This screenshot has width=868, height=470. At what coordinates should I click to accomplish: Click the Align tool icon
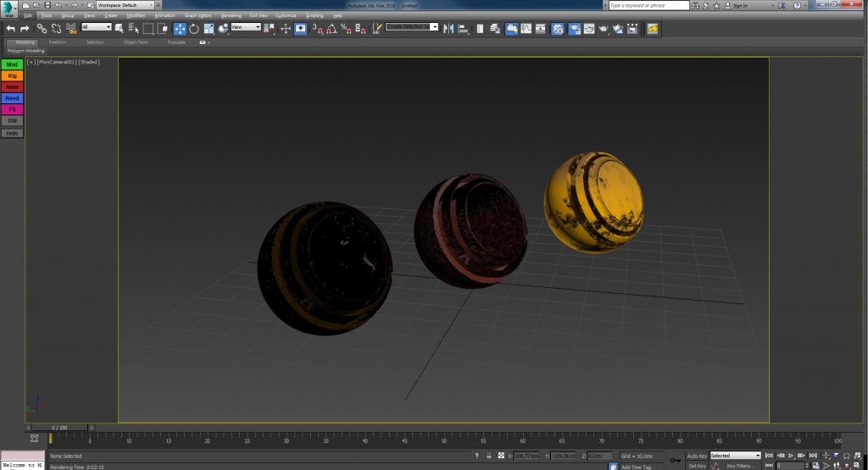pos(464,29)
